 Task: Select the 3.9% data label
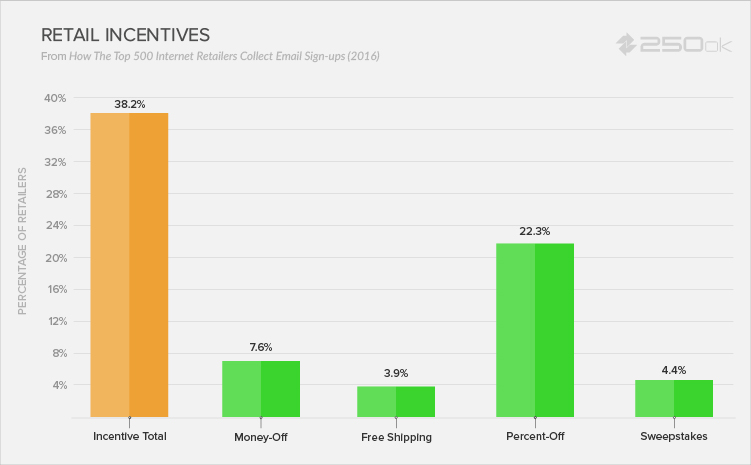[396, 373]
